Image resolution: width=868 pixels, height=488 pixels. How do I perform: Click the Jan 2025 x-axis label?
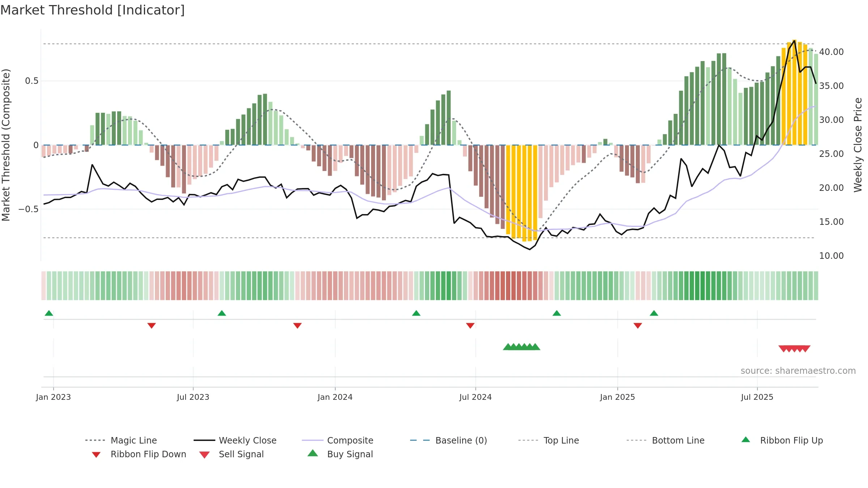[617, 397]
